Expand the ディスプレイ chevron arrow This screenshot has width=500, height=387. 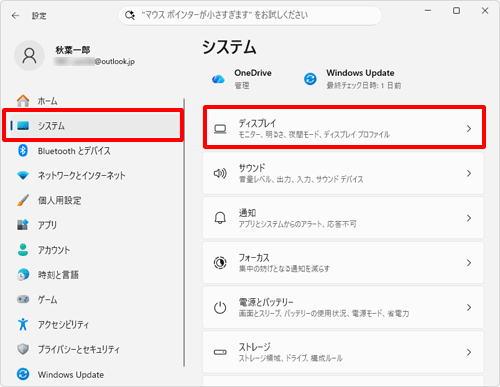point(469,128)
